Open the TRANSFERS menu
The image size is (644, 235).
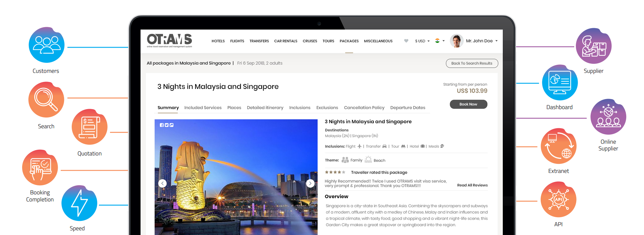coord(259,41)
